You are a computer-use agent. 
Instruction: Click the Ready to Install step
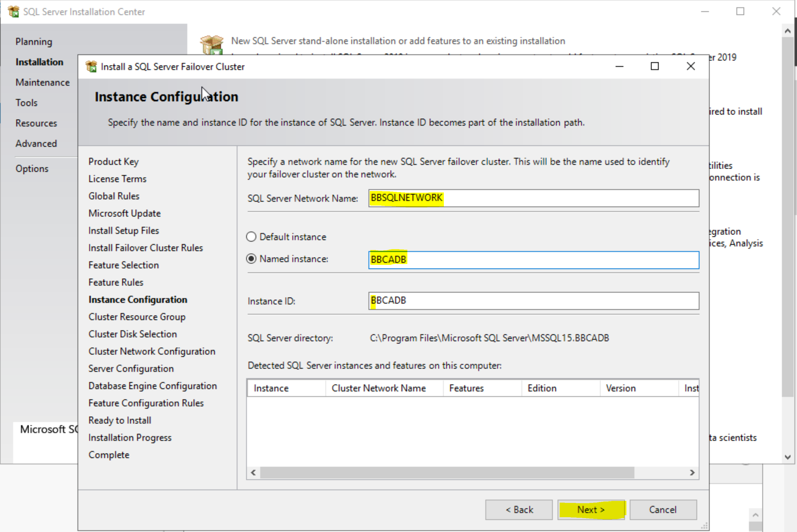click(120, 420)
